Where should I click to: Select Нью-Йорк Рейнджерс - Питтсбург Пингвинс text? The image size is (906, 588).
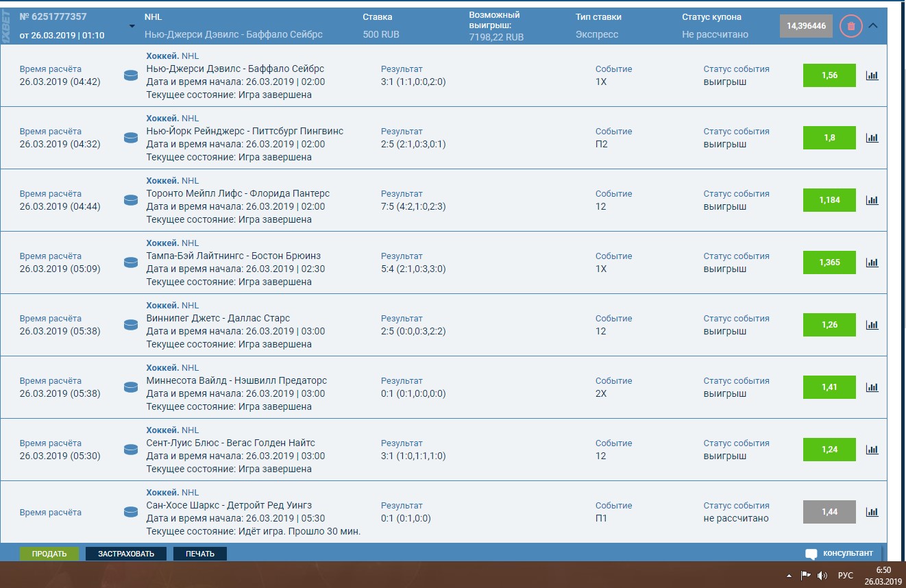click(x=245, y=131)
